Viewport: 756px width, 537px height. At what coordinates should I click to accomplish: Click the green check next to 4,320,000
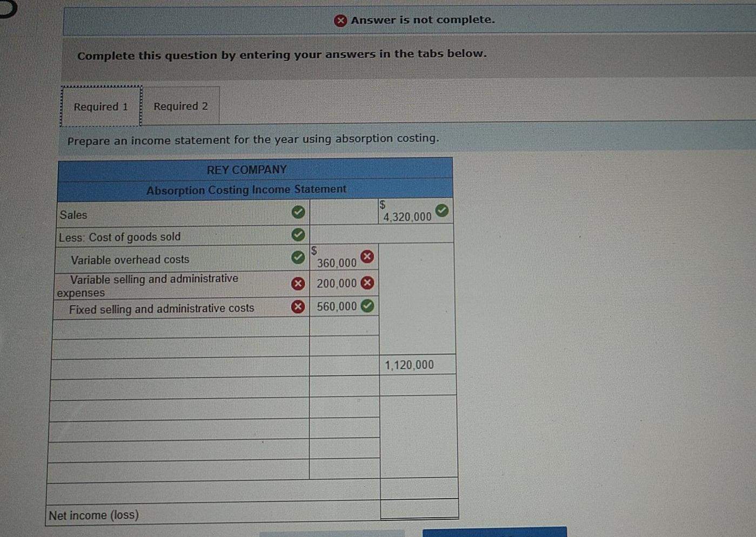coord(442,210)
